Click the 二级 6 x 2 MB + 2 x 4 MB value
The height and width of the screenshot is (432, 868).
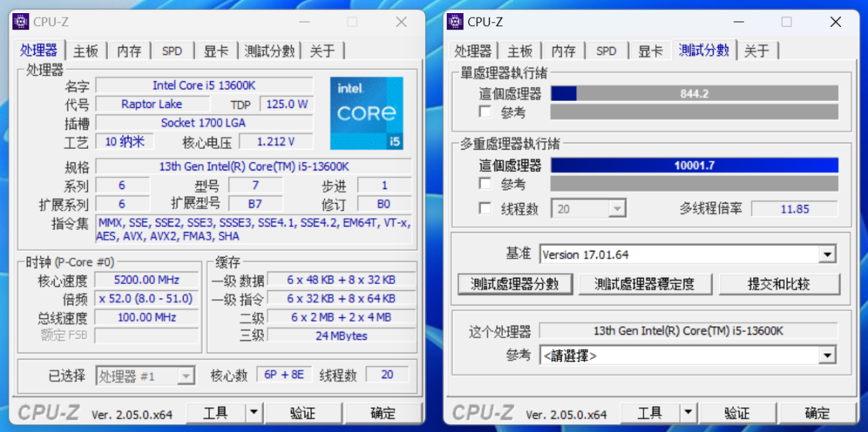pyautogui.click(x=342, y=318)
